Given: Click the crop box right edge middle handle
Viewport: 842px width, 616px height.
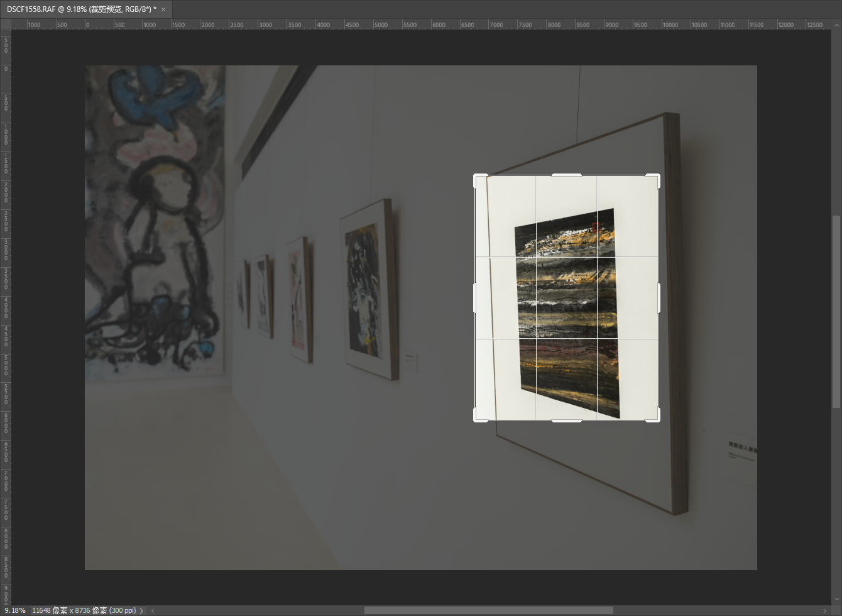Looking at the screenshot, I should (x=659, y=298).
